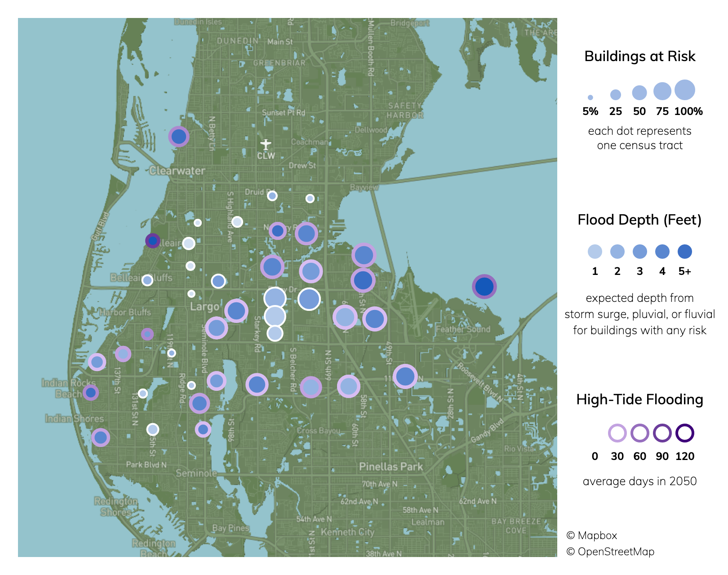This screenshot has width=728, height=575.
Task: Click the Largo city label
Action: (x=204, y=307)
